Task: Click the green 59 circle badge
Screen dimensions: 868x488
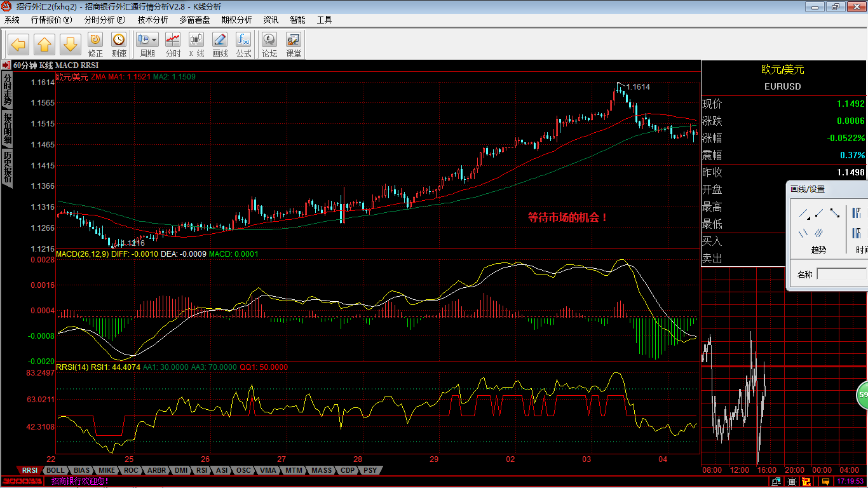Action: click(863, 395)
